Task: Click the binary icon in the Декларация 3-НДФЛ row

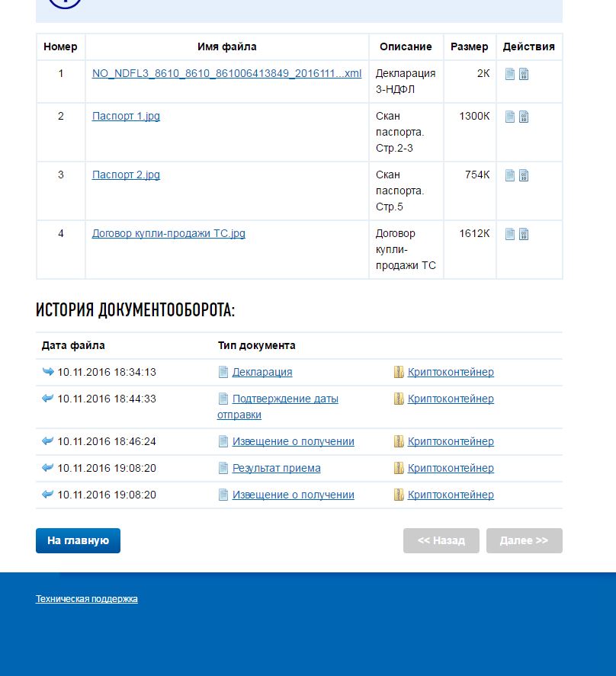Action: point(524,74)
